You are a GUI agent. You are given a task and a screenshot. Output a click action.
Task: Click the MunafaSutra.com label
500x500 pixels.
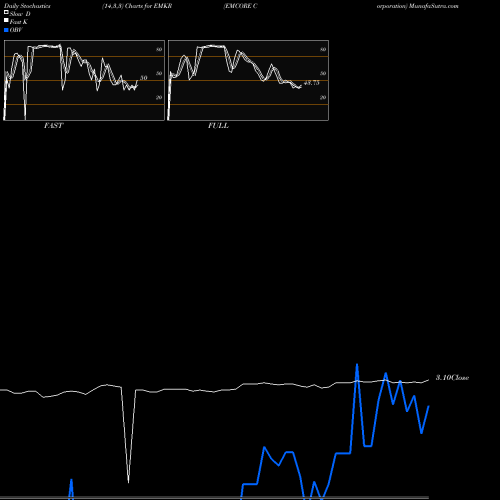(x=434, y=6)
